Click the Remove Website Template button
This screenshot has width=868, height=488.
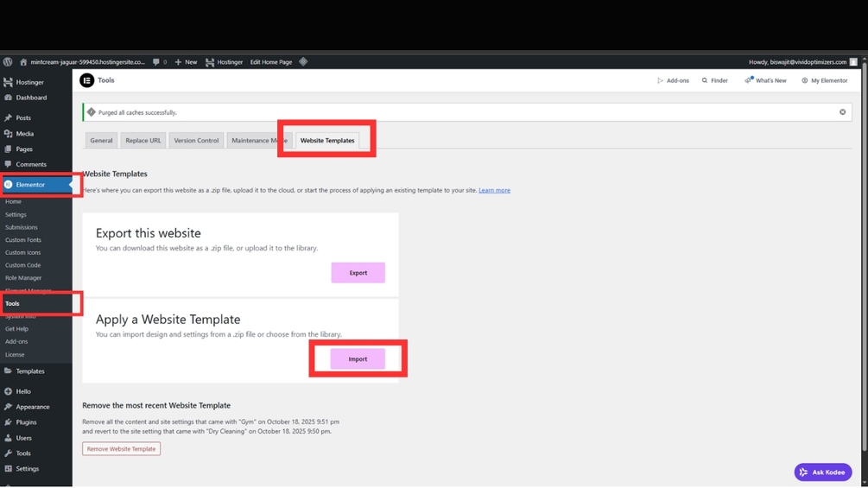[x=121, y=449]
